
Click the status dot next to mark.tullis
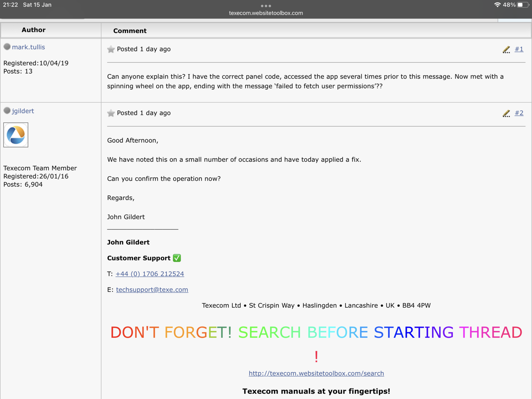pyautogui.click(x=7, y=47)
